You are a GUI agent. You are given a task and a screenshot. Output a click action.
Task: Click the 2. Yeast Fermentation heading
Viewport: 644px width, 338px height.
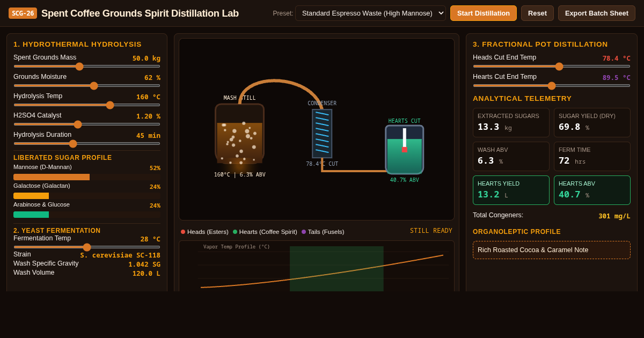[x=57, y=231]
